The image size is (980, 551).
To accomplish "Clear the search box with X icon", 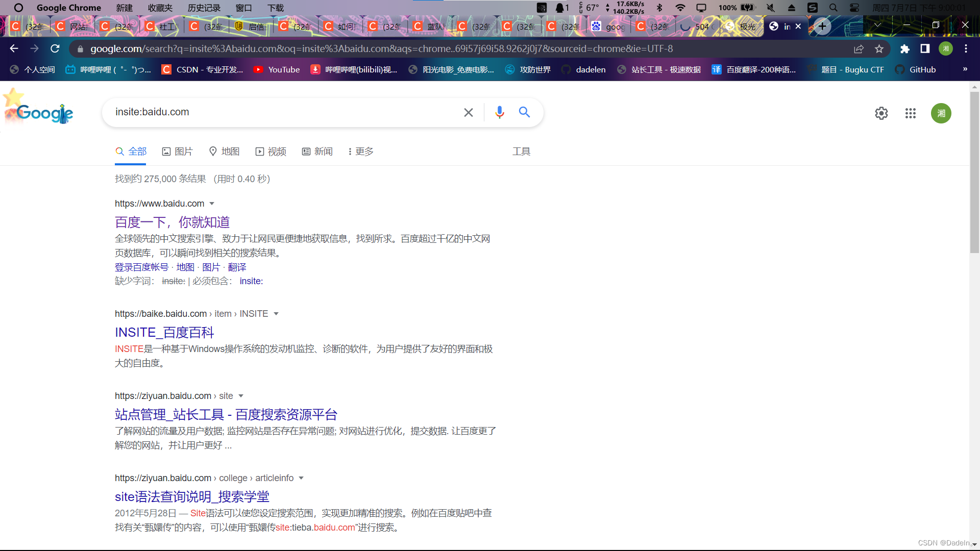I will point(468,112).
